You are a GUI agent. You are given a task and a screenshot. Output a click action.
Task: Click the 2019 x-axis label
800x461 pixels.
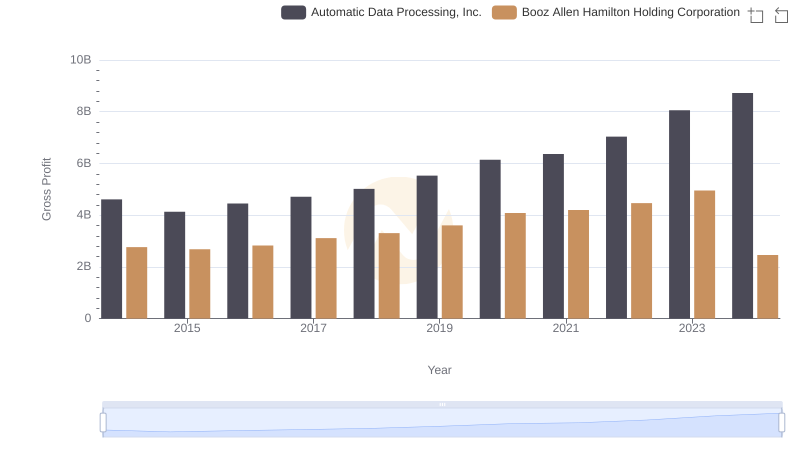tap(439, 328)
